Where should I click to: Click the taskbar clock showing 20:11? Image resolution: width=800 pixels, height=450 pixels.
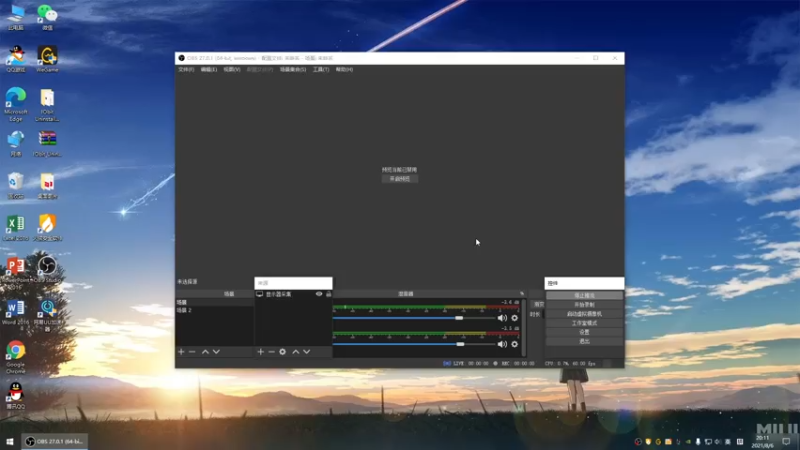tap(762, 442)
